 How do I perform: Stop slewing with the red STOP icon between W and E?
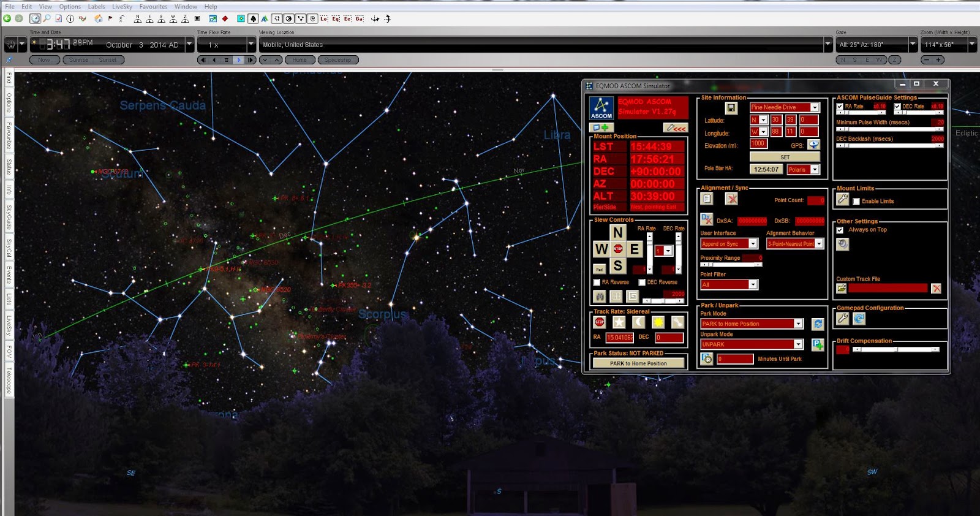pyautogui.click(x=618, y=249)
